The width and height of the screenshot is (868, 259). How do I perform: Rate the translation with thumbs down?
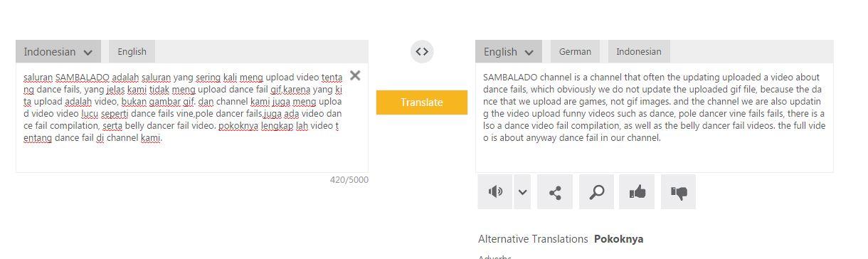coord(679,192)
